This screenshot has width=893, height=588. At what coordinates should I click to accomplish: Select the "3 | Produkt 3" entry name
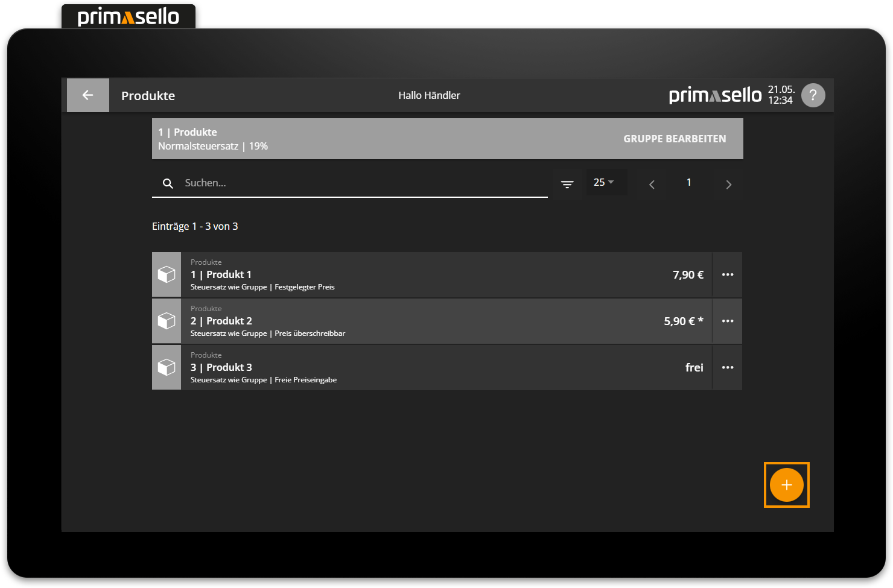(221, 368)
